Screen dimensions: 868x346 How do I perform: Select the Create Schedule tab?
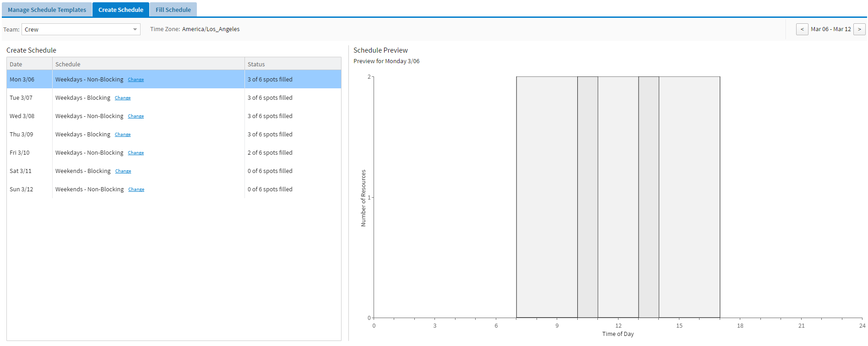point(121,10)
